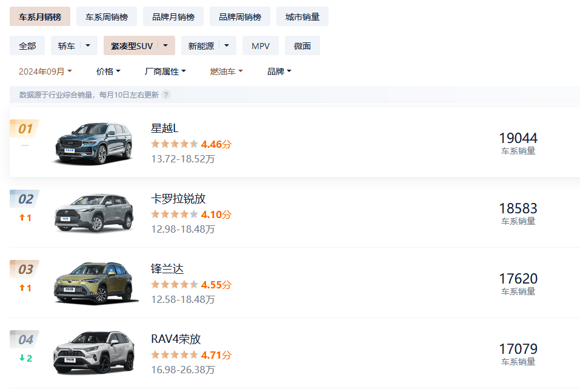Click the 4.71分 rating score

(216, 355)
